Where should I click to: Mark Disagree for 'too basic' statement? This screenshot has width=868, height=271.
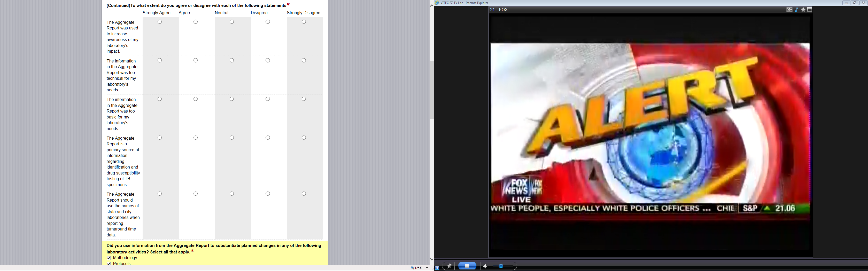(x=268, y=99)
